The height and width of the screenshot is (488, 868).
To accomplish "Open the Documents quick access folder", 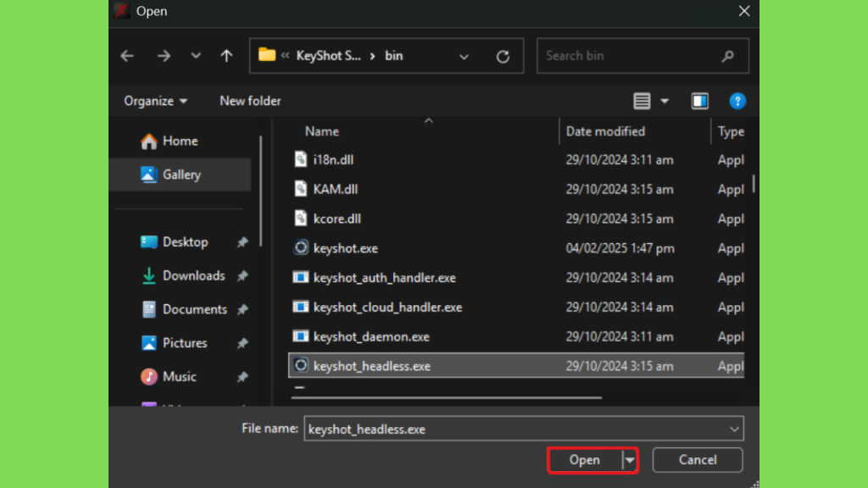I will click(195, 309).
